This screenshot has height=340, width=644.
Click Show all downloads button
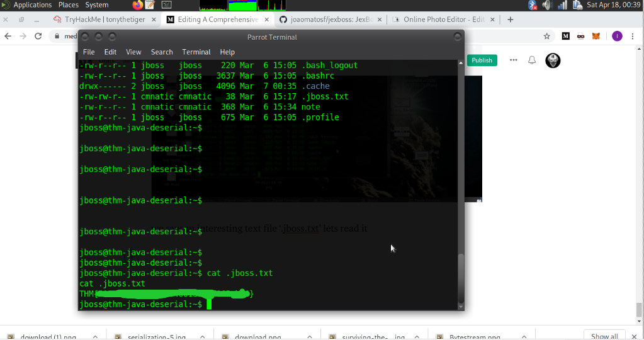coord(604,336)
